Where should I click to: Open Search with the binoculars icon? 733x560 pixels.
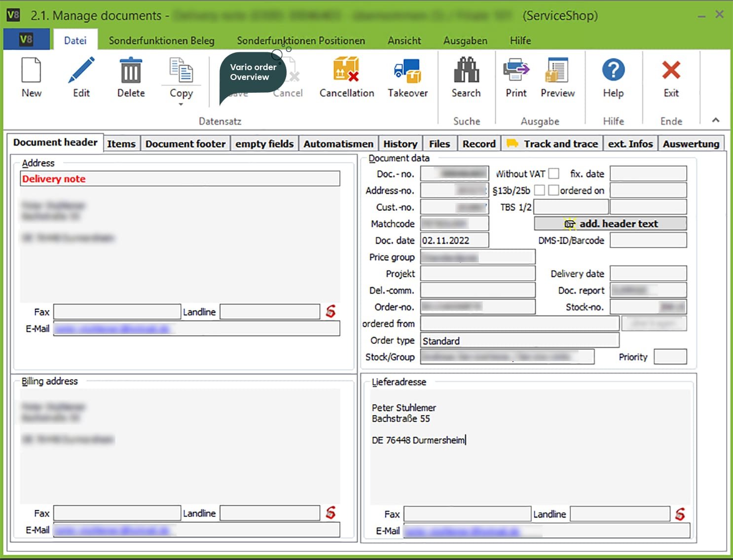(x=466, y=70)
